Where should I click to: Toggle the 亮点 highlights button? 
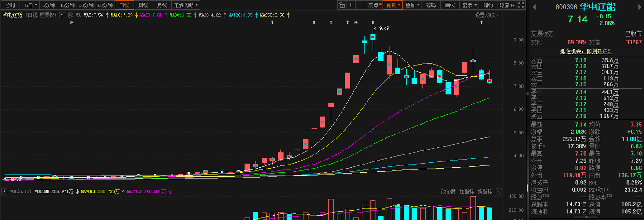(x=374, y=5)
